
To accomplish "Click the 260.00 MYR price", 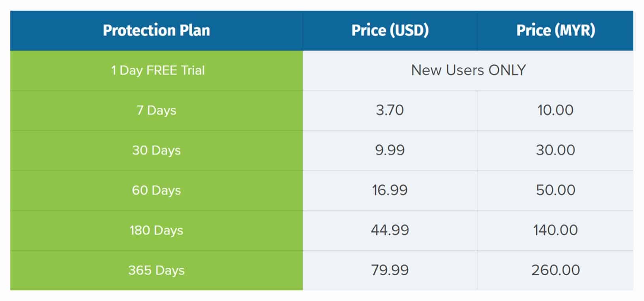I will coord(555,271).
